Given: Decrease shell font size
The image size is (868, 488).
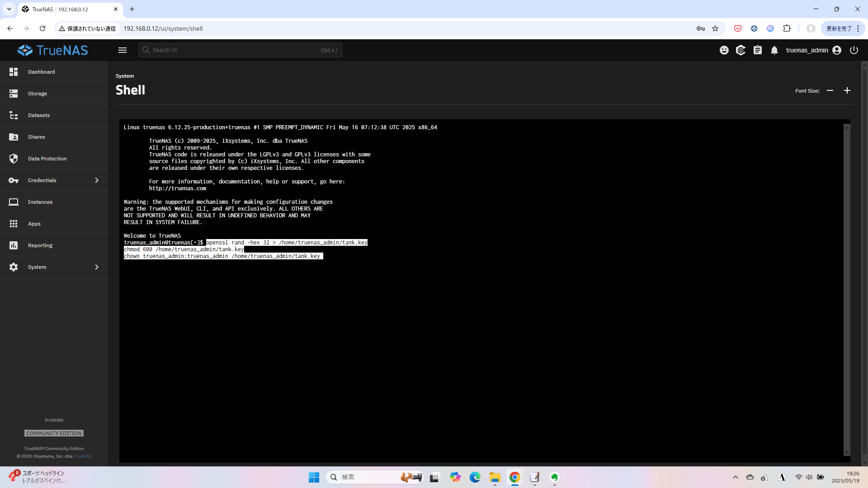Looking at the screenshot, I should [x=830, y=90].
